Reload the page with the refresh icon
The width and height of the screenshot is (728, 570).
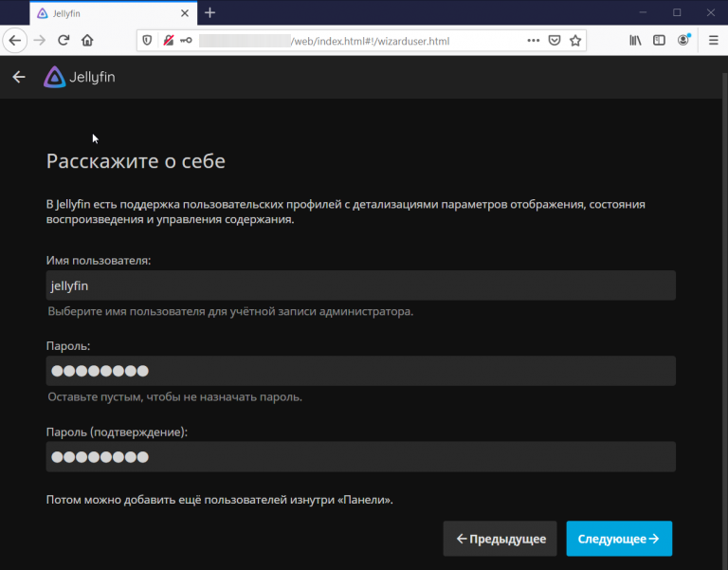[x=64, y=41]
